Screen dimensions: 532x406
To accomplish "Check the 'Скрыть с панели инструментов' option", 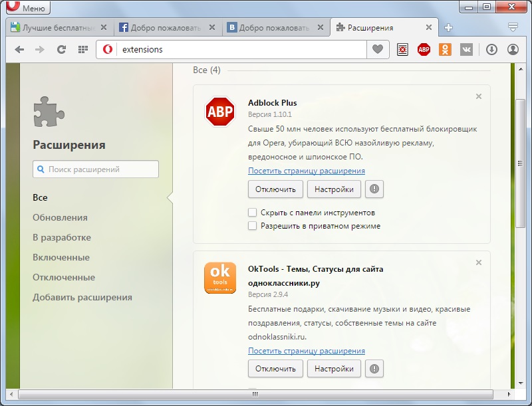I will tap(251, 212).
